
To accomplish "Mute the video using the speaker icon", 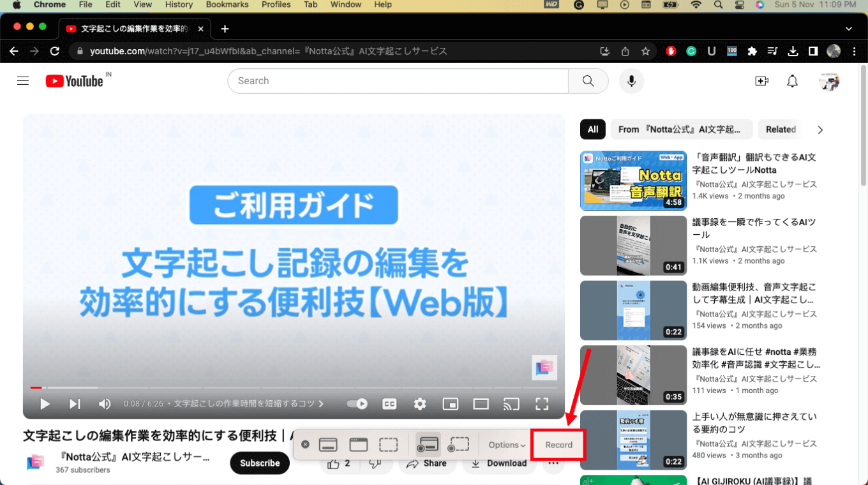I will point(105,404).
